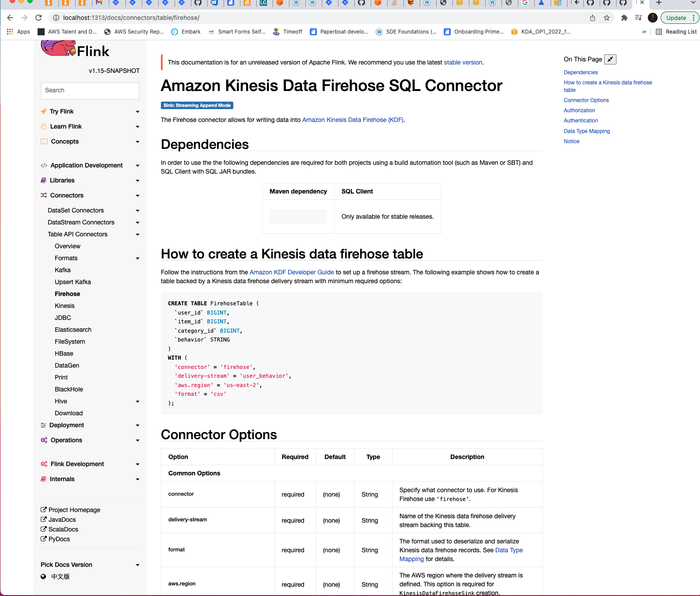
Task: Jump to Authorization section link
Action: point(579,110)
